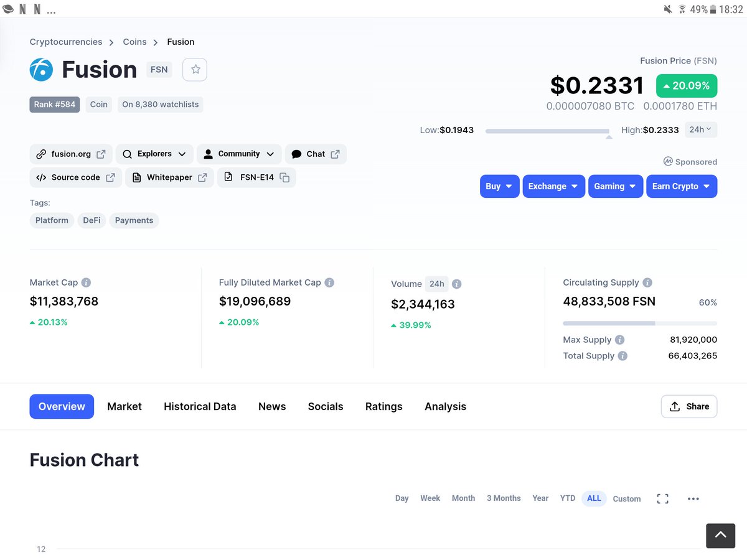Open Whitepaper external link arrow icon
The width and height of the screenshot is (747, 560).
coord(202,177)
